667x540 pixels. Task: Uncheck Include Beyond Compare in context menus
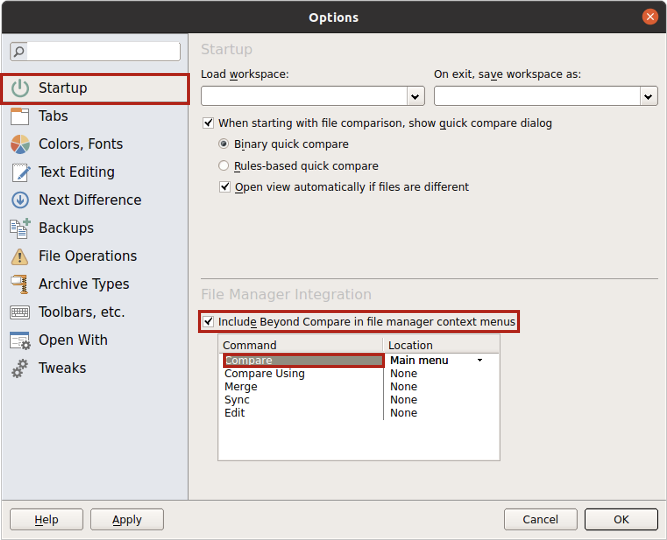[208, 322]
